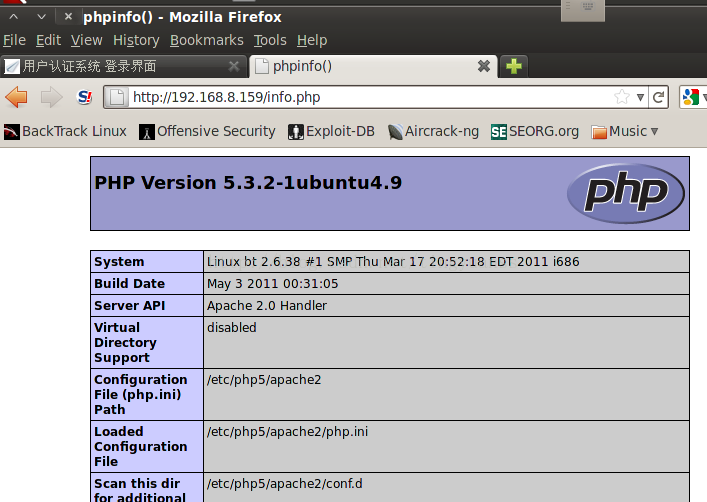Viewport: 707px width, 502px height.
Task: Select the System value 'Linux bt 2.6.38' text
Action: pos(253,262)
